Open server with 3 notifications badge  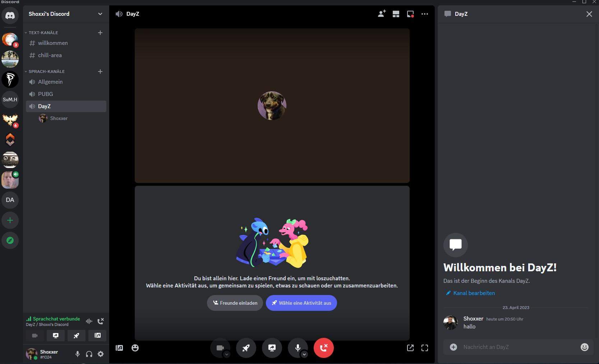pos(10,40)
